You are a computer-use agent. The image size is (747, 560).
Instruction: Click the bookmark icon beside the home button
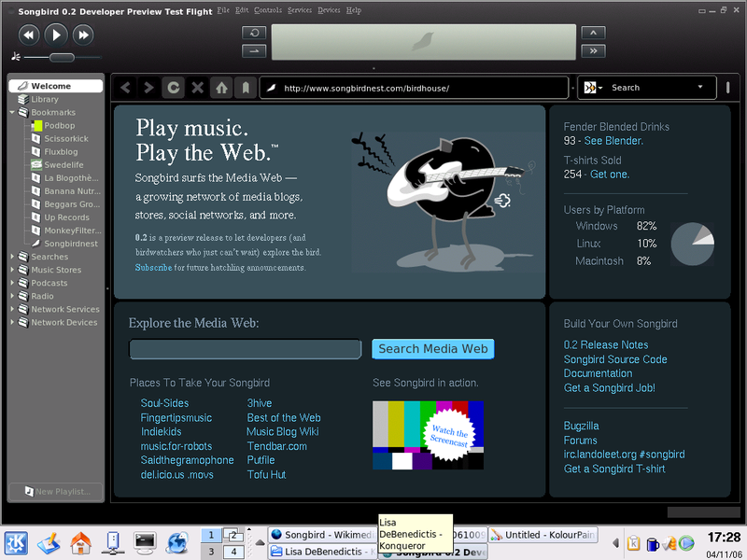246,88
